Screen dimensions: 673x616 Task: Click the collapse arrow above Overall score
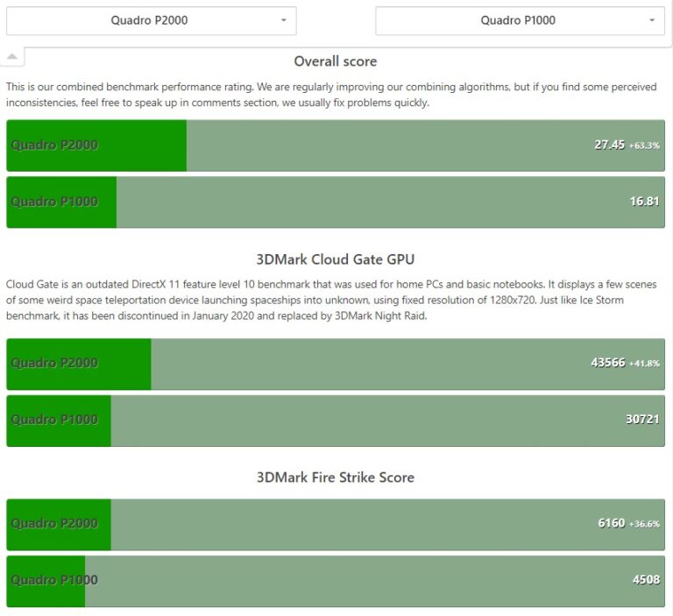tap(13, 57)
